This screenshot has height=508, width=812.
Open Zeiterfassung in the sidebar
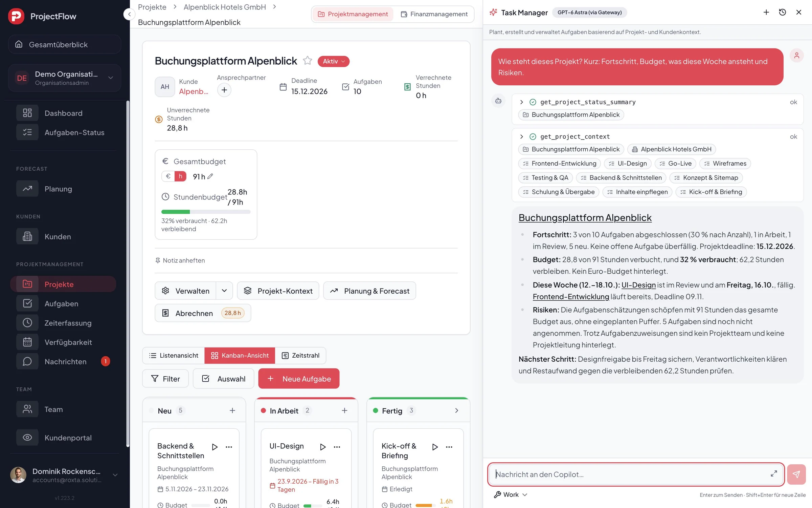63,323
